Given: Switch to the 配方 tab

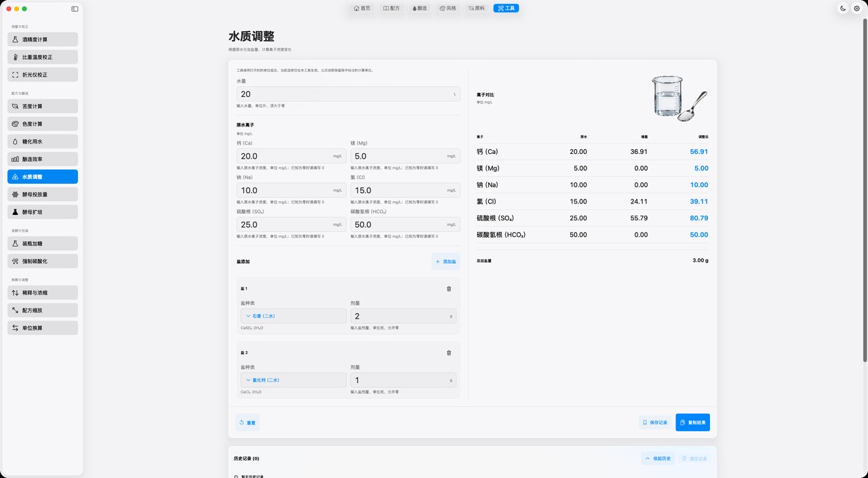Looking at the screenshot, I should pyautogui.click(x=391, y=8).
